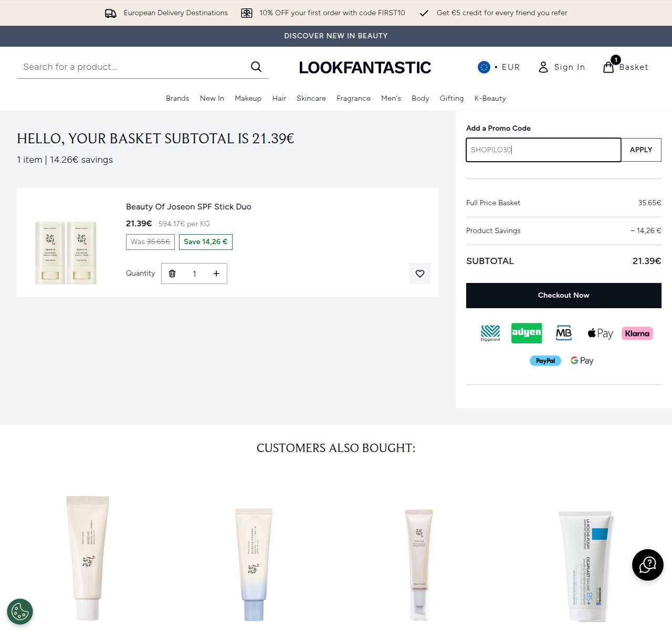Click the quantity value field
This screenshot has height=630, width=672.
(194, 274)
